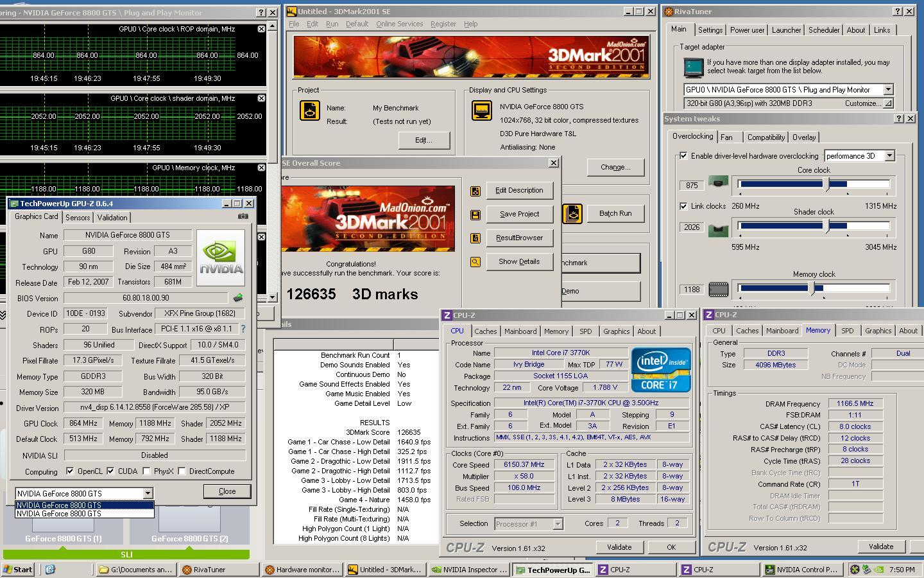Click the Shader clock slider handle
Image resolution: width=924 pixels, height=578 pixels.
[826, 226]
